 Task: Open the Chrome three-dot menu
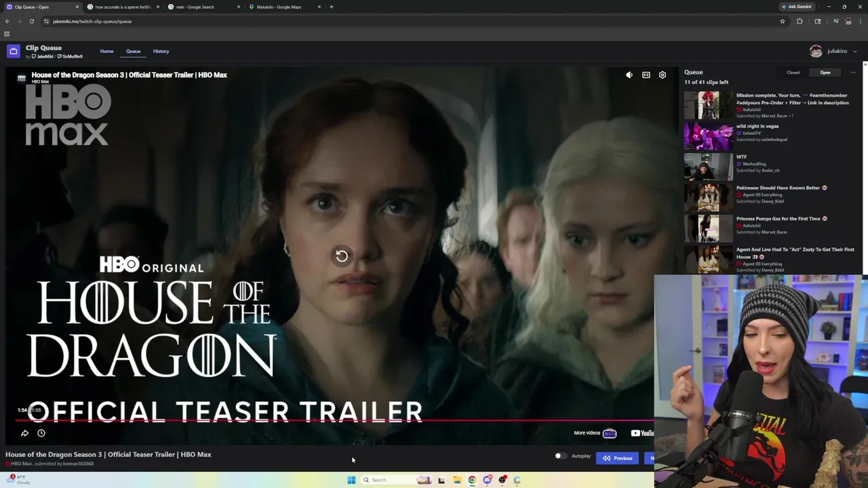[x=861, y=21]
